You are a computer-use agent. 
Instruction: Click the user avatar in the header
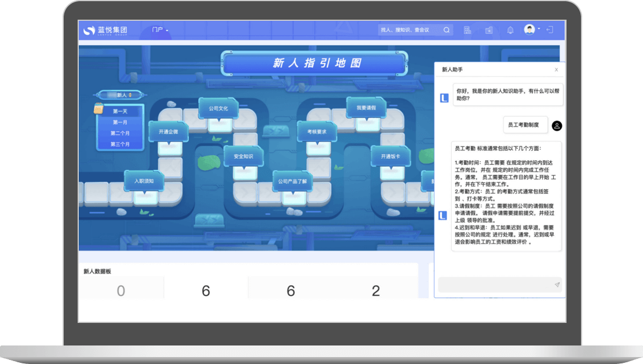click(529, 30)
